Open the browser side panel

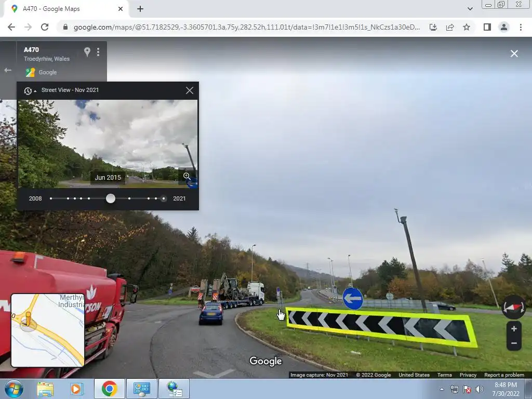pos(487,27)
